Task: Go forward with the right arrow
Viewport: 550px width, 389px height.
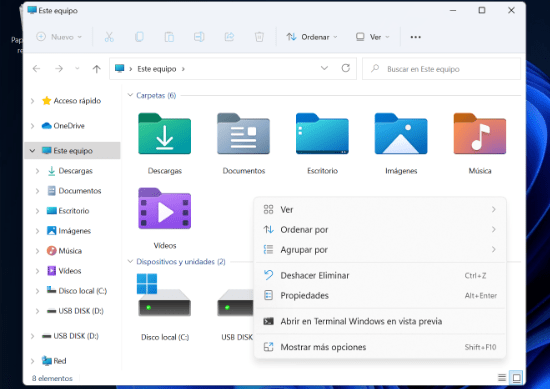Action: [x=59, y=69]
